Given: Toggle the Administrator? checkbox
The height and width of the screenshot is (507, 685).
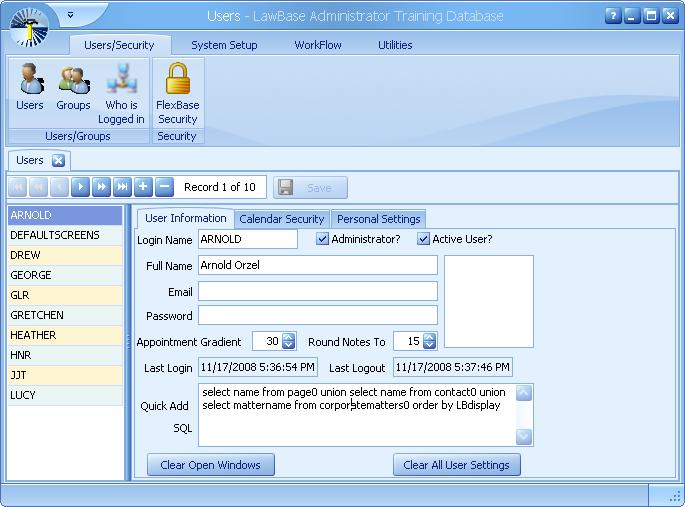Looking at the screenshot, I should (322, 239).
